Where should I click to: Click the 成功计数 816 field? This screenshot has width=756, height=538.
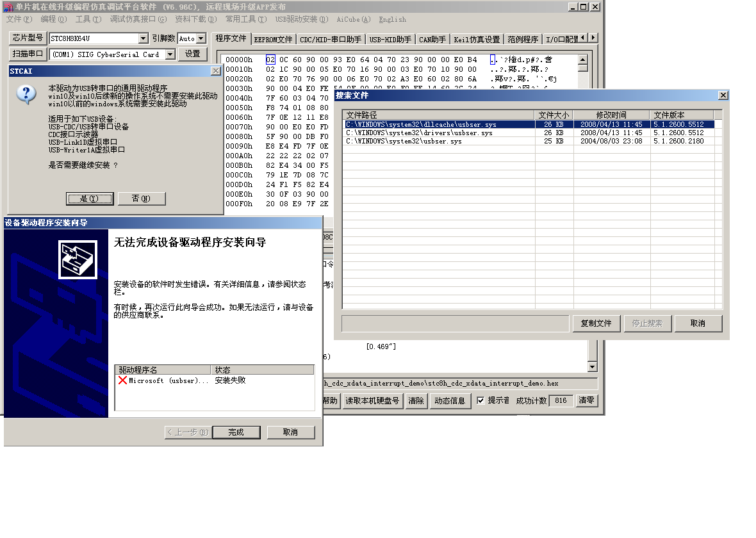point(561,400)
